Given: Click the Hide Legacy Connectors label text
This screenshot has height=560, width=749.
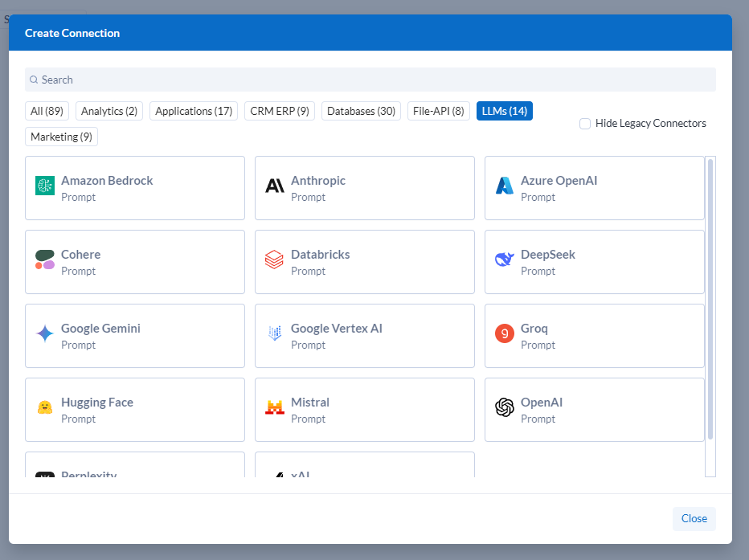Looking at the screenshot, I should coord(651,124).
